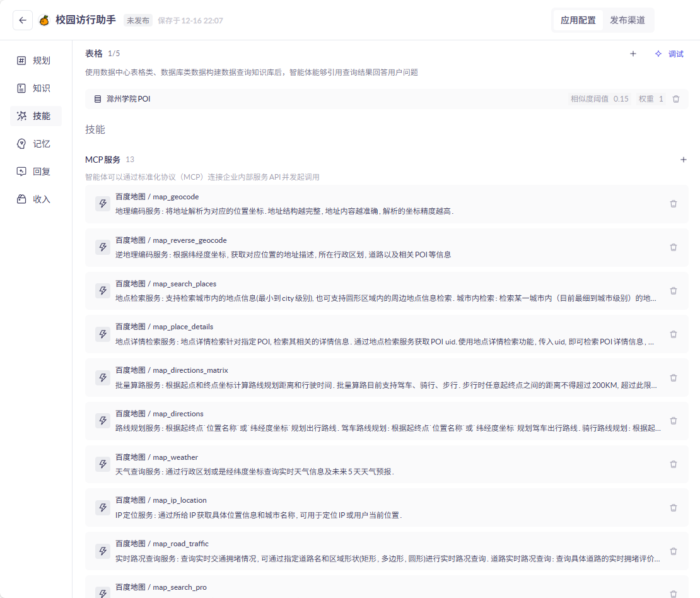Image resolution: width=700 pixels, height=598 pixels.
Task: Add a new 表格 with plus icon
Action: [633, 54]
